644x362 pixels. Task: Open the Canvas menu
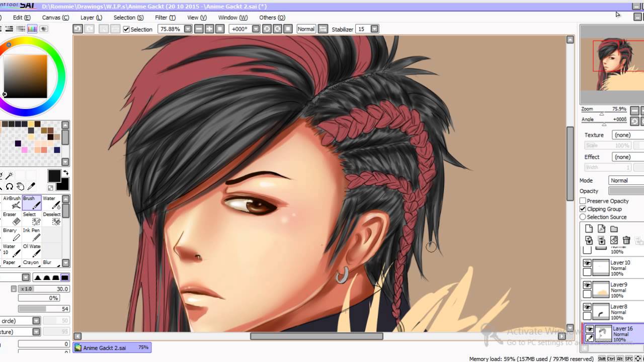point(55,18)
